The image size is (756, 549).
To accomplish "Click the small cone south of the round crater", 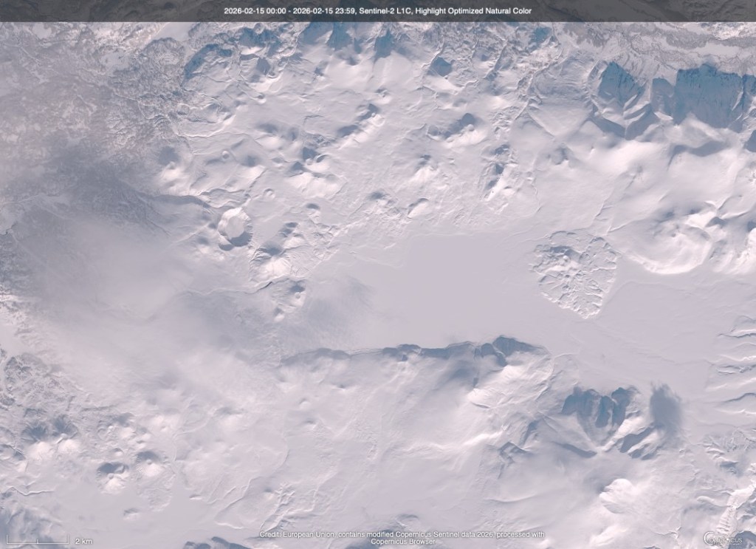I will click(x=295, y=294).
